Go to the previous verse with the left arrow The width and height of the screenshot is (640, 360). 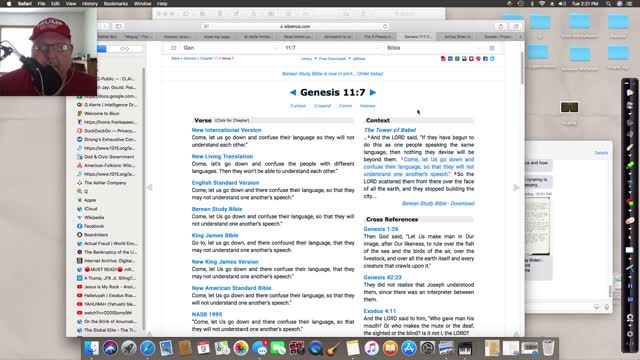coord(293,93)
